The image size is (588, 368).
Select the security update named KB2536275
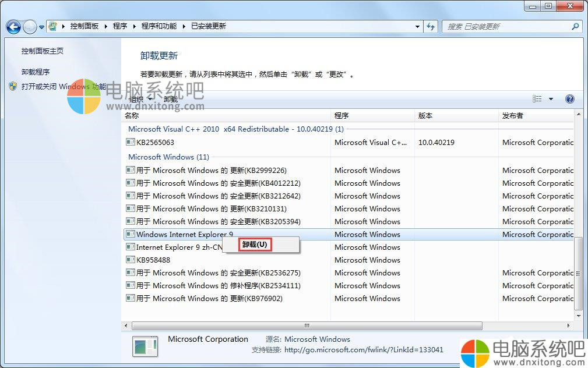219,273
